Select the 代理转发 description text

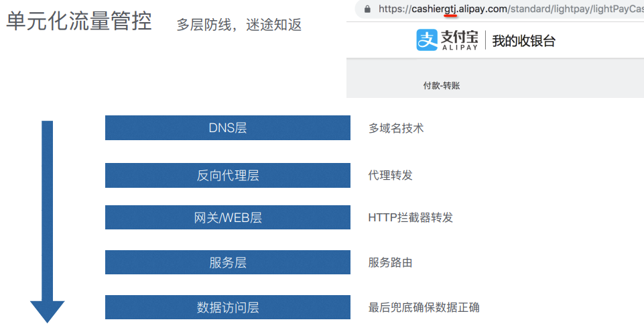pos(390,176)
